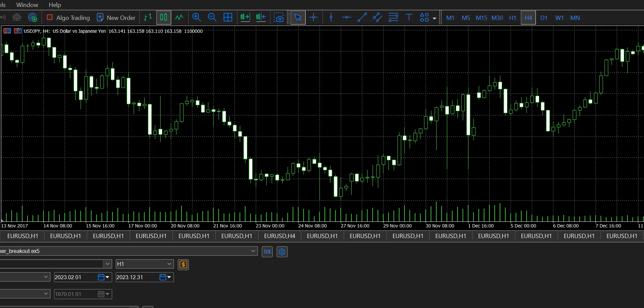Open the New Order dialog
The width and height of the screenshot is (644, 308).
[x=116, y=18]
